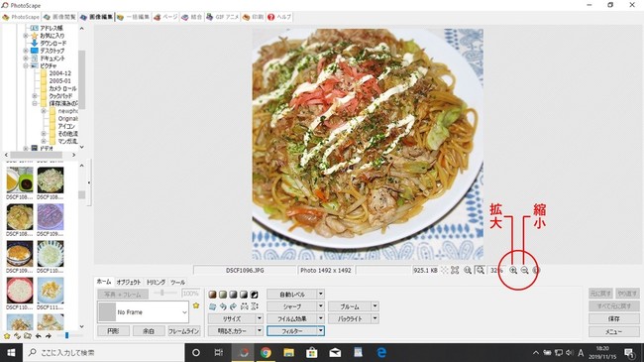Switch to the オブジェクト tab
This screenshot has height=362, width=644.
pyautogui.click(x=129, y=283)
